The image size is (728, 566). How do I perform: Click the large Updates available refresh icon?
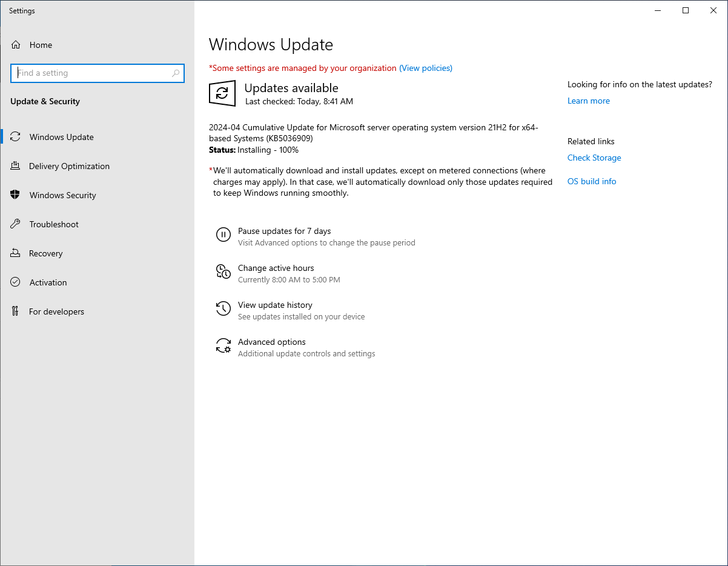tap(222, 93)
